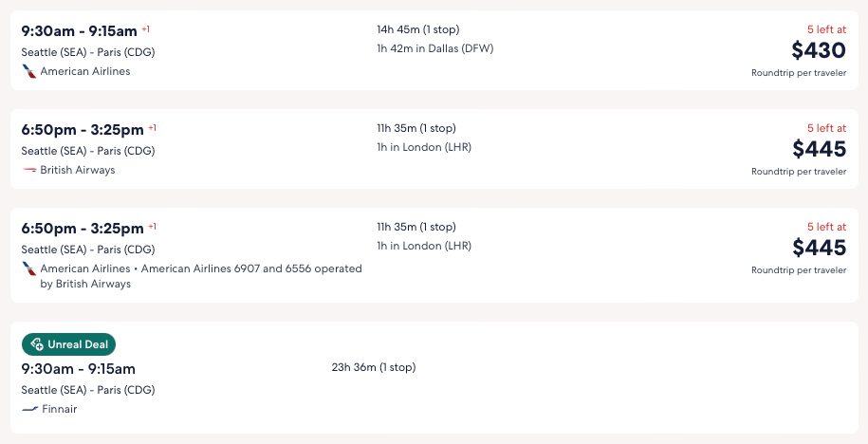Click the Unreal Deal label text
The width and height of the screenshot is (868, 444).
[78, 344]
